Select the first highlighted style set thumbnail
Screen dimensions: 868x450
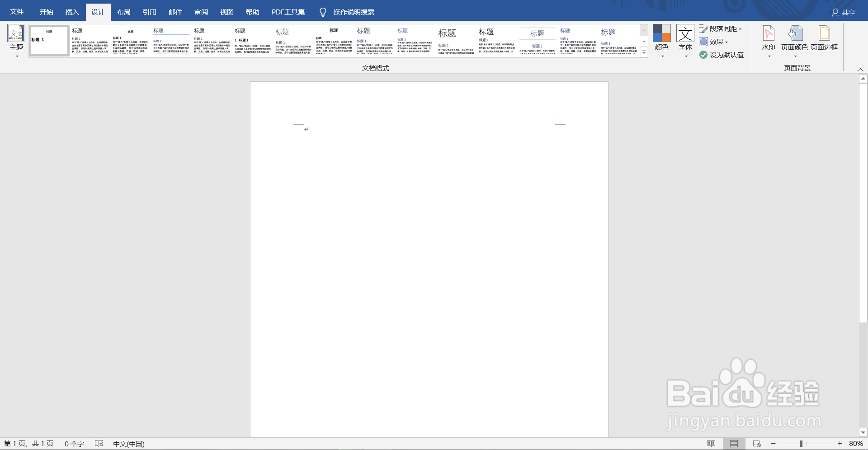[49, 41]
